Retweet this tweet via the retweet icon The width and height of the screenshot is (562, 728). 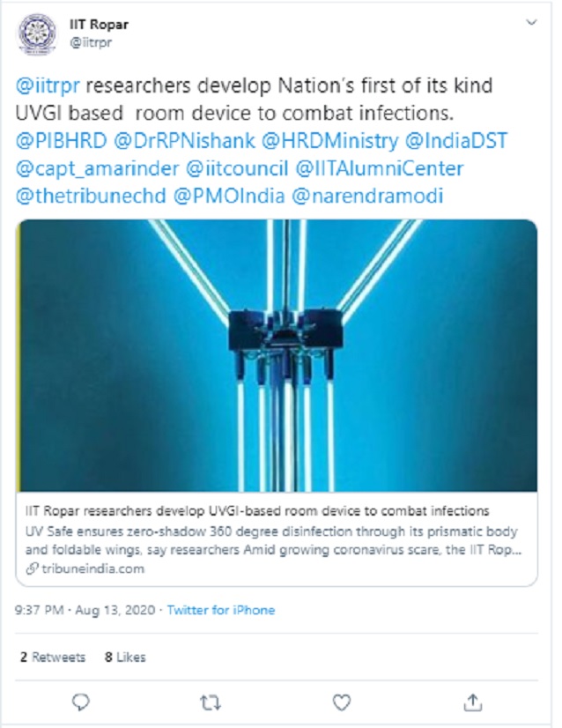tap(211, 702)
